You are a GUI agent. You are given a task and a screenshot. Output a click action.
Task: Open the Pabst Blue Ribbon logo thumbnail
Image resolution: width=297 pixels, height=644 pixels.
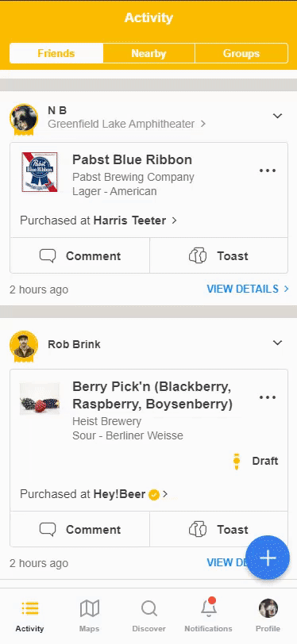coord(40,172)
